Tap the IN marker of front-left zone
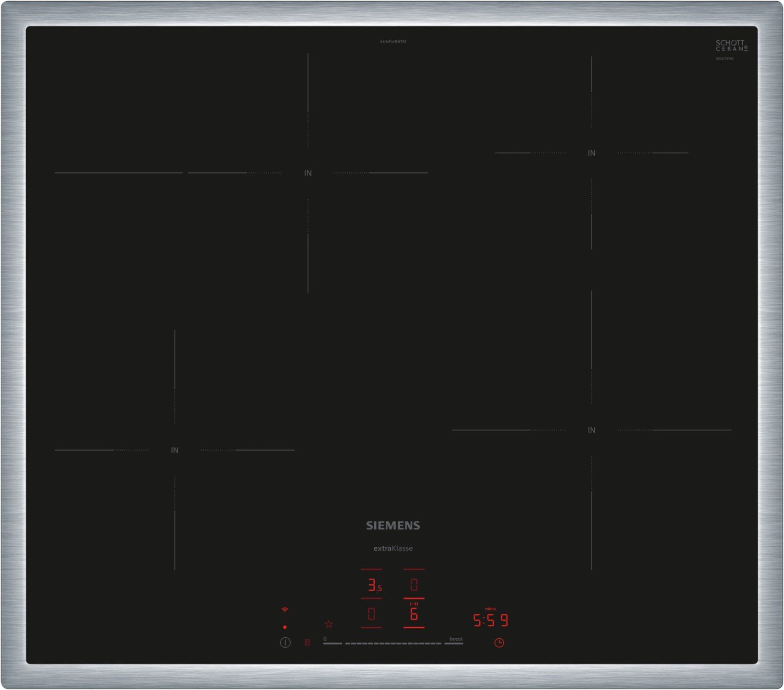The image size is (784, 690). [x=175, y=450]
